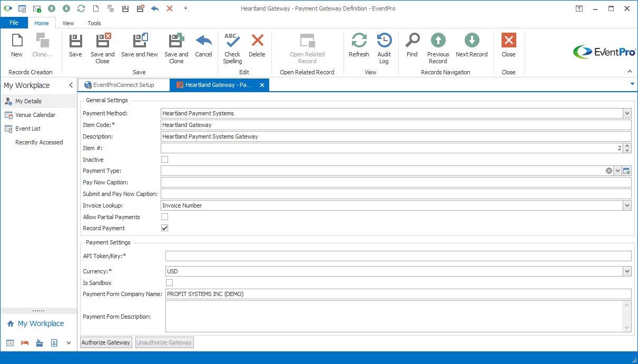Click the Save and Clone ribbon icon
This screenshot has width=638, height=364.
click(x=176, y=41)
